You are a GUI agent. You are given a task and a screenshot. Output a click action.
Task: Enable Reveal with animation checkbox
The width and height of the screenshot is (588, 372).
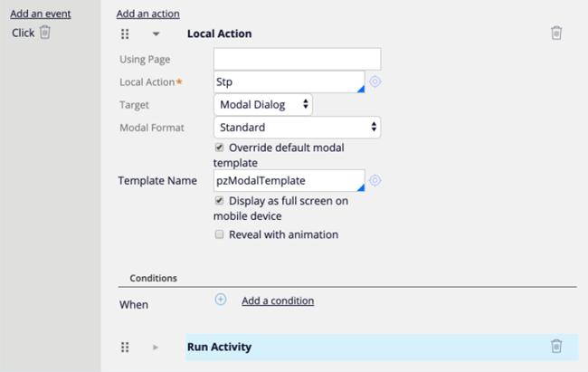219,234
